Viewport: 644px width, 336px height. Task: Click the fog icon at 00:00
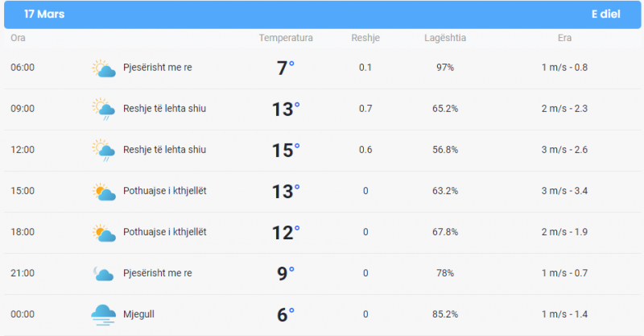point(103,315)
